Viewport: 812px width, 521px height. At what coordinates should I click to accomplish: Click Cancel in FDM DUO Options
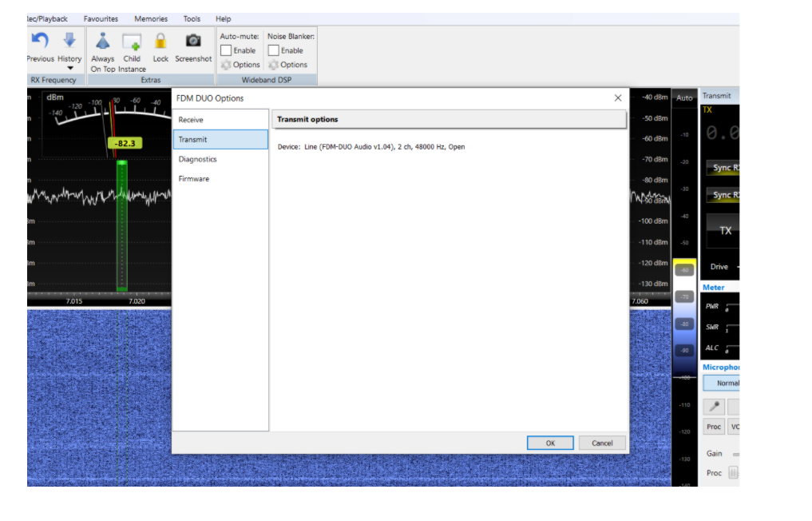coord(602,443)
